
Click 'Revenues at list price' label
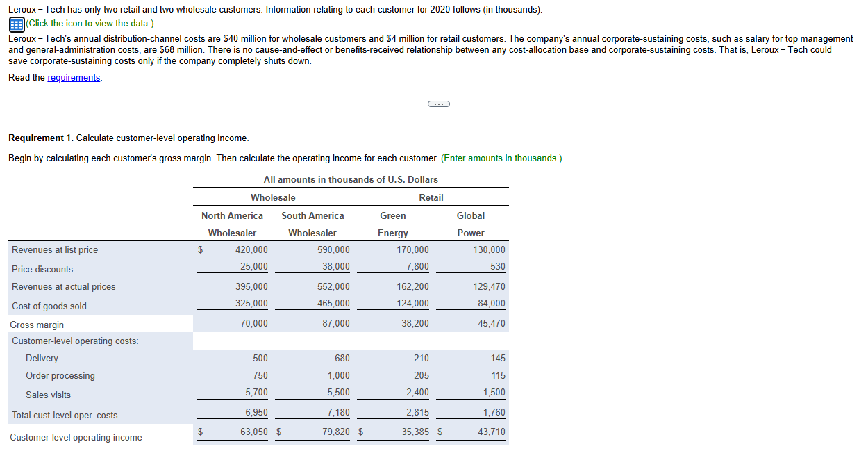click(x=55, y=249)
